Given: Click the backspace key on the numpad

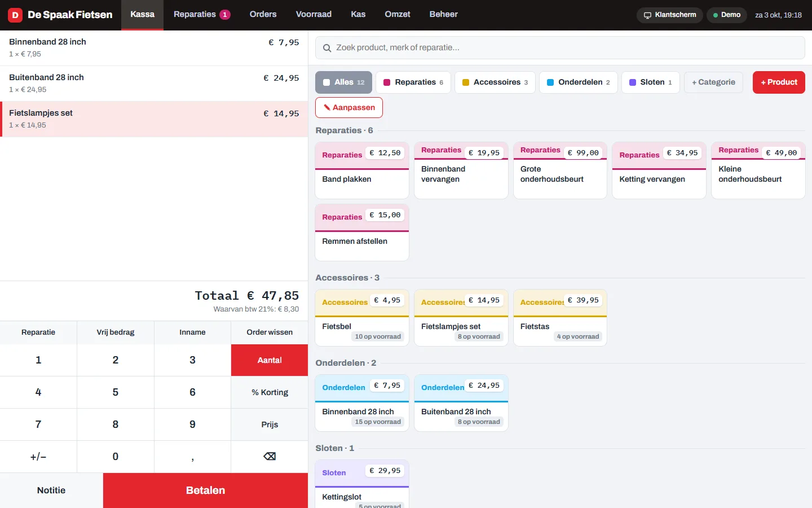Looking at the screenshot, I should (270, 457).
